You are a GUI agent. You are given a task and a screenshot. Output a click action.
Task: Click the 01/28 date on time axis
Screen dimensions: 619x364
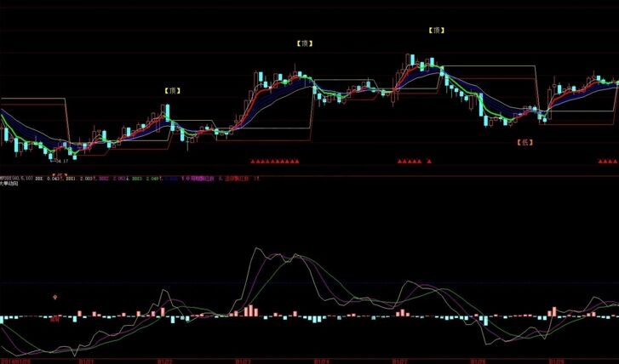(477, 360)
